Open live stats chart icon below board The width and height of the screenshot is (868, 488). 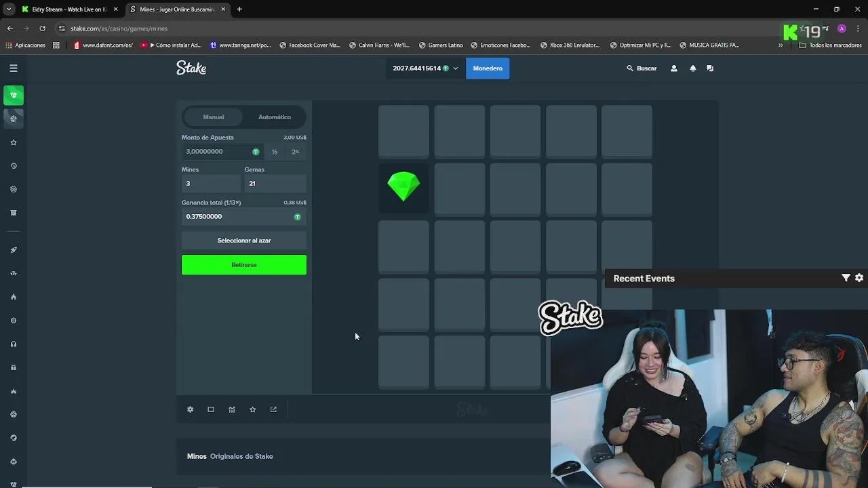point(232,409)
